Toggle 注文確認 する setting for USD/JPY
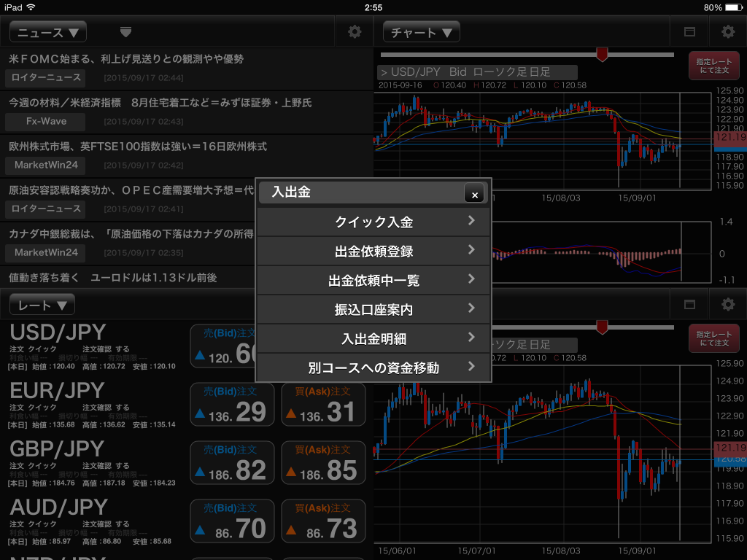 tap(106, 349)
